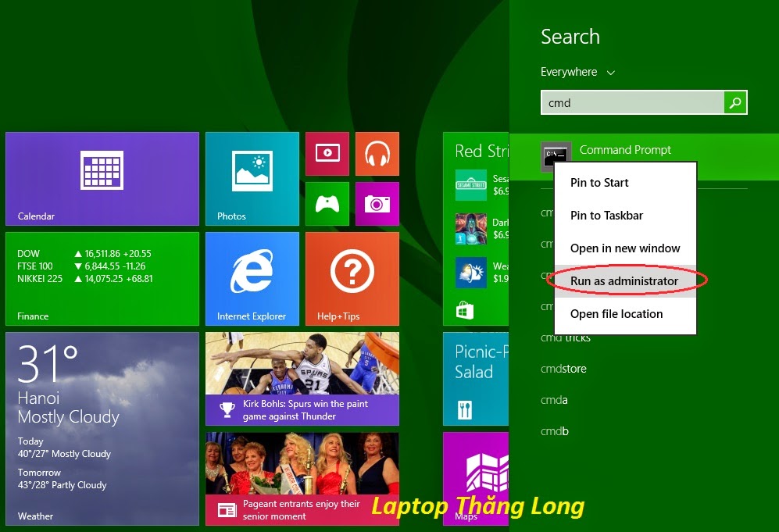
Task: Launch the Music headphones tile
Action: pos(377,153)
